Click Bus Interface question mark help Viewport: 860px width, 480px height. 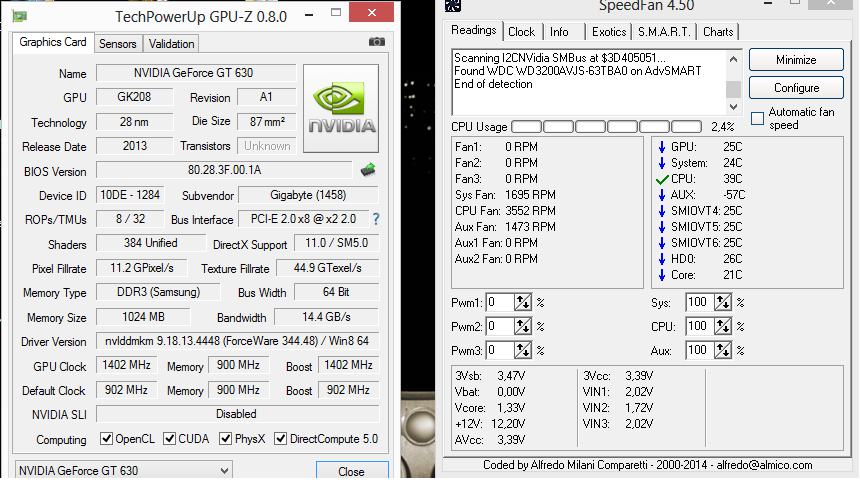point(376,219)
